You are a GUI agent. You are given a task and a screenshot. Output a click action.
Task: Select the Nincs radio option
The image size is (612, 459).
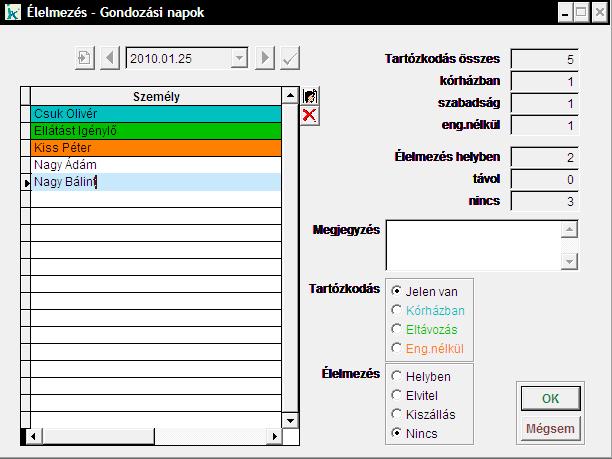point(398,433)
